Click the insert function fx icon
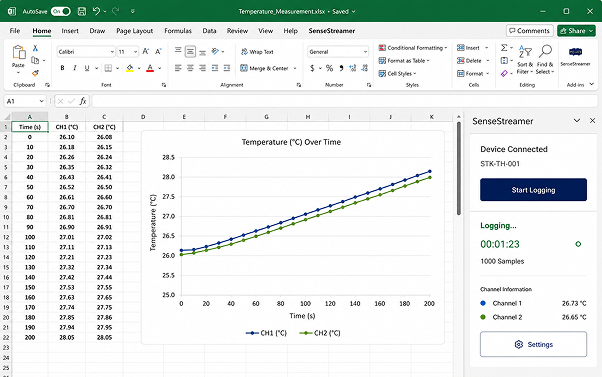Image resolution: width=602 pixels, height=377 pixels. coord(83,101)
